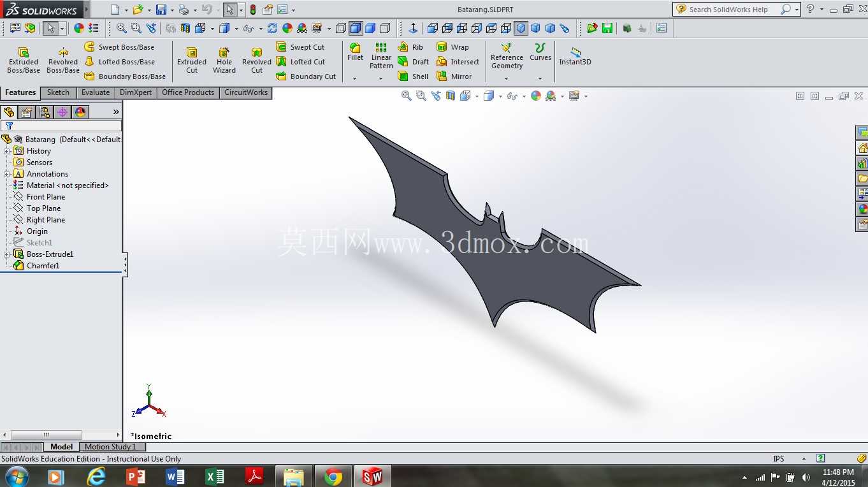The height and width of the screenshot is (487, 868).
Task: Click the Save icon in title toolbar
Action: [161, 10]
